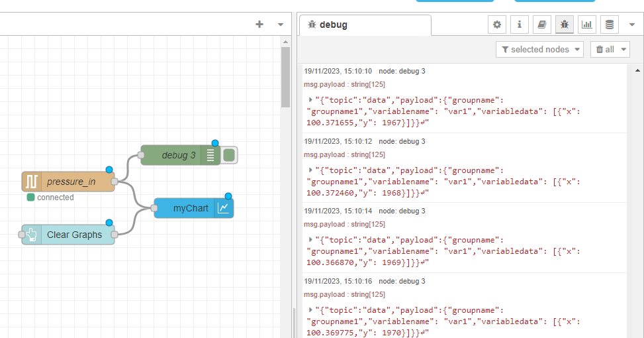
Task: Add a new flow tab
Action: point(259,25)
